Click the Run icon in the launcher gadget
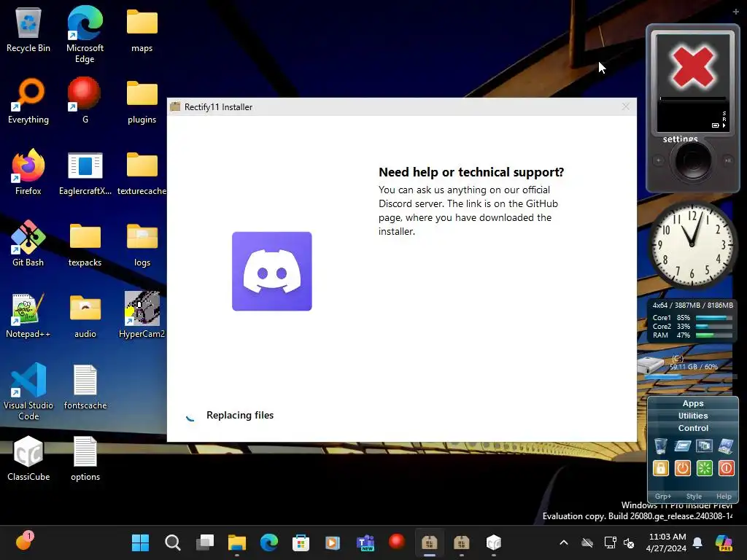Screen dimensions: 747x560 [x=682, y=446]
